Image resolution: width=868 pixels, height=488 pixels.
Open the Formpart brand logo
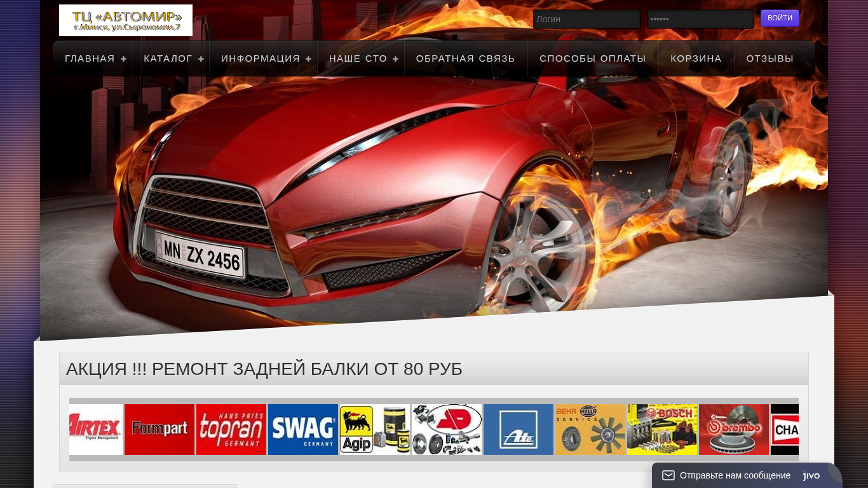tap(159, 430)
